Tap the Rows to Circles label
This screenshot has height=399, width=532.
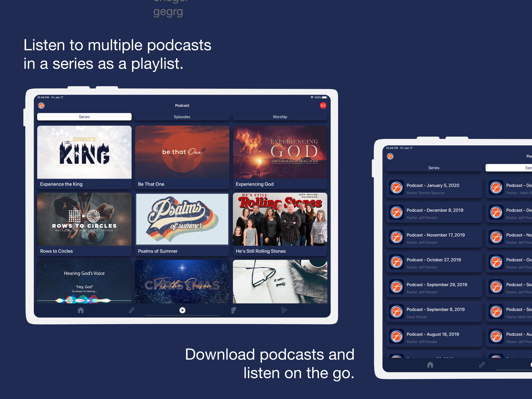point(56,251)
